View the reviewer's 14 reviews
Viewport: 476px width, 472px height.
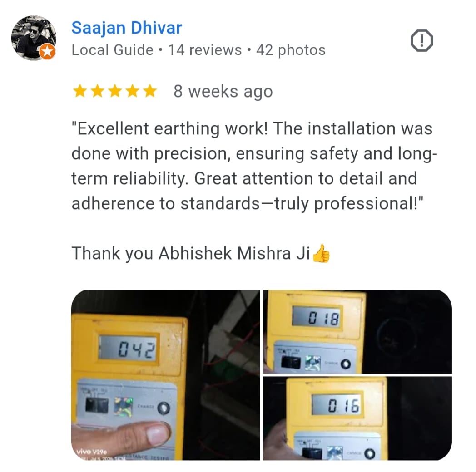pos(205,50)
